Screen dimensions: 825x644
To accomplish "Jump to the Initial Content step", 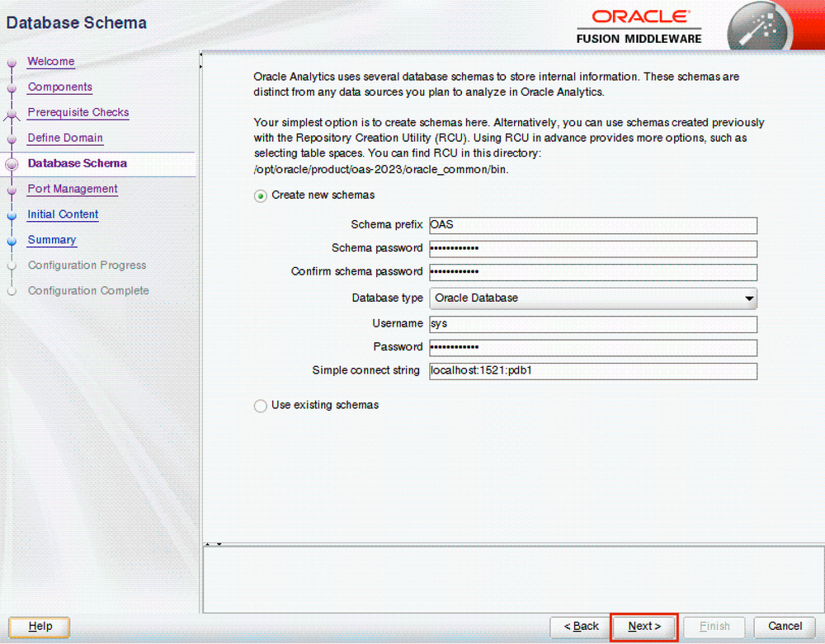I will click(x=64, y=214).
